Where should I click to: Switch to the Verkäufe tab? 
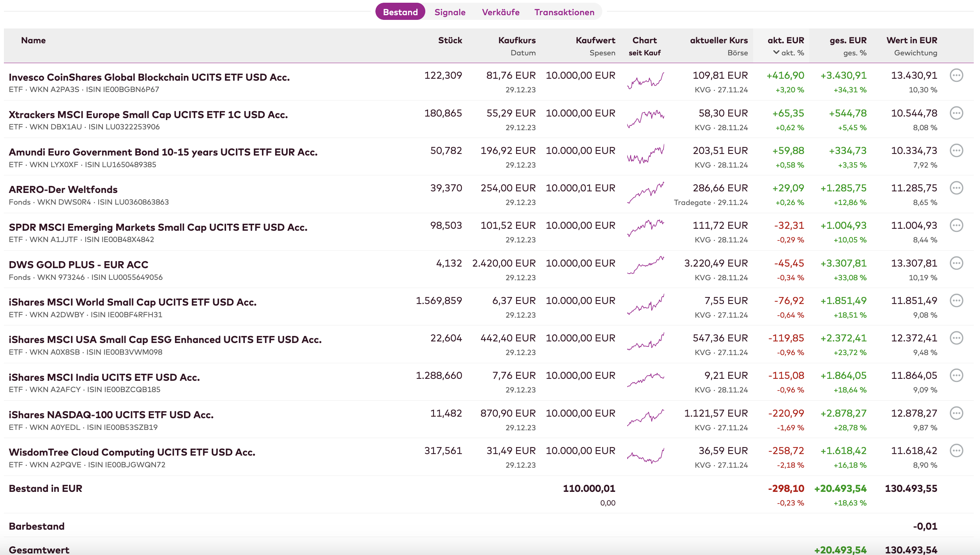[501, 12]
